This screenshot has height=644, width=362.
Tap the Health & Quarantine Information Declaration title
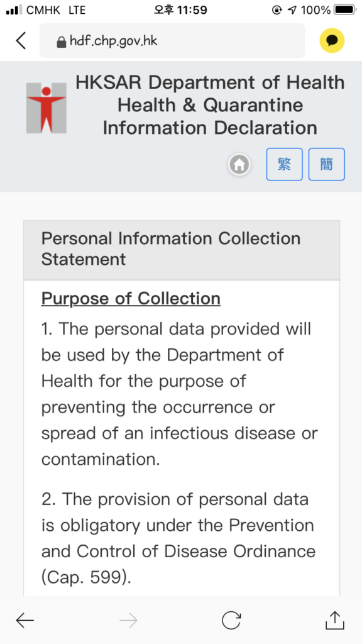(210, 116)
